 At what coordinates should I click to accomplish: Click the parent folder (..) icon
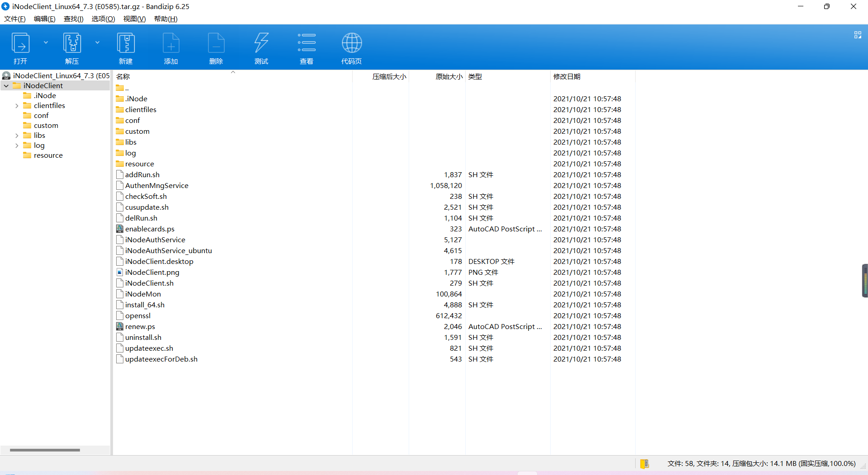tap(120, 88)
